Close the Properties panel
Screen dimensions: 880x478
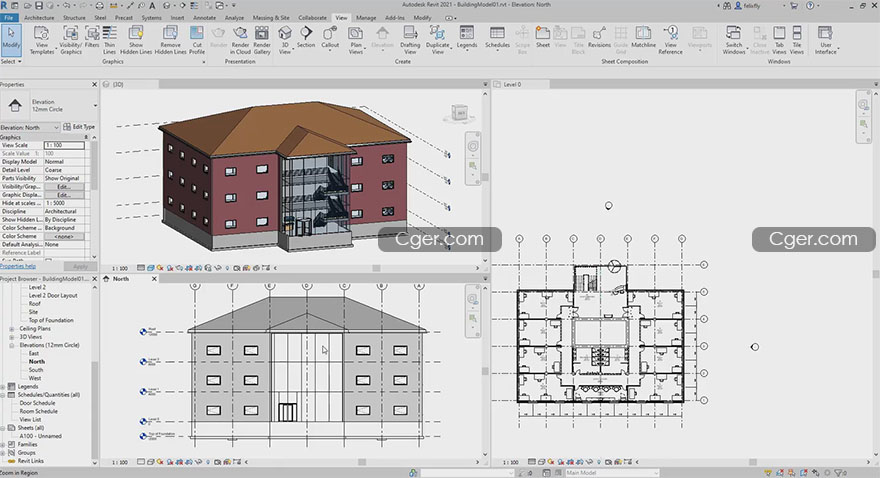click(94, 84)
